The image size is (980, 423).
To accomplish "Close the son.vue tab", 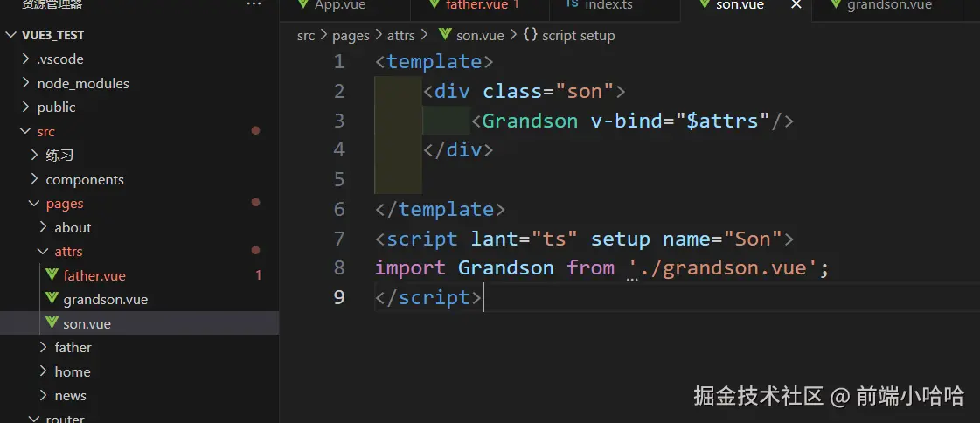I will [796, 5].
